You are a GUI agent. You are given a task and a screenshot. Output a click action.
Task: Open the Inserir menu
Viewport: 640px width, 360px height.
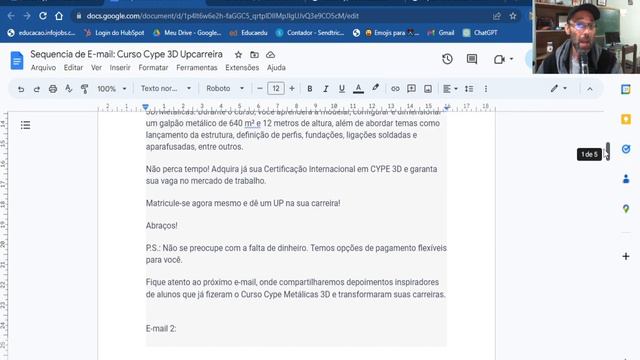tap(120, 68)
